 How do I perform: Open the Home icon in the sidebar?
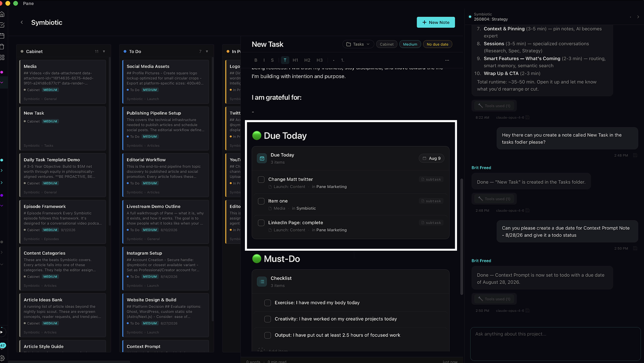pos(2,14)
